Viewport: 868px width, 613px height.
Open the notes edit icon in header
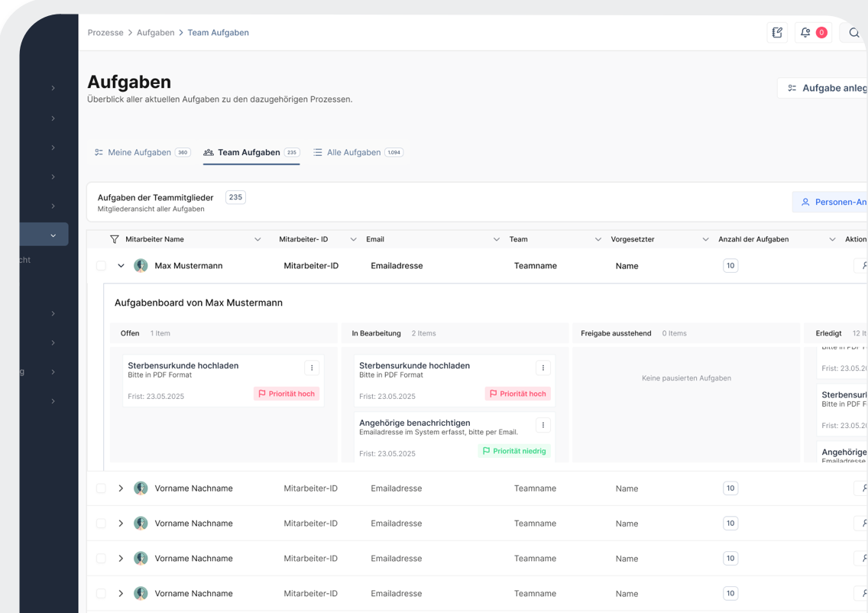pos(777,33)
